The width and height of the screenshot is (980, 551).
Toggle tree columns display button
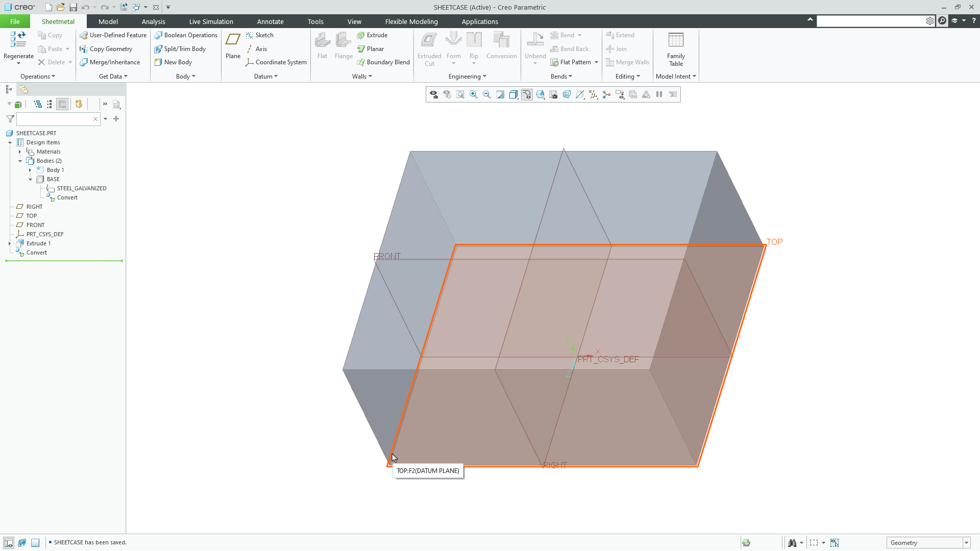62,104
